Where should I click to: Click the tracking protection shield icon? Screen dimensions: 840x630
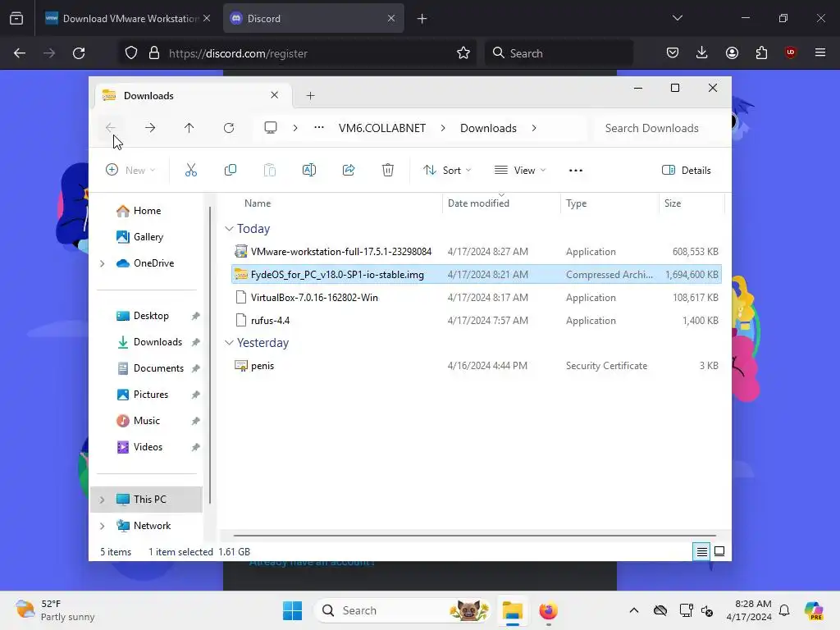pos(131,53)
